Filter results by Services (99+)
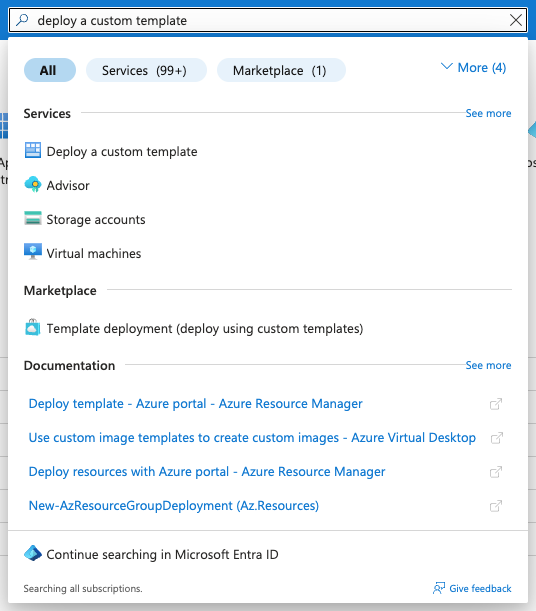The height and width of the screenshot is (611, 536). point(146,70)
